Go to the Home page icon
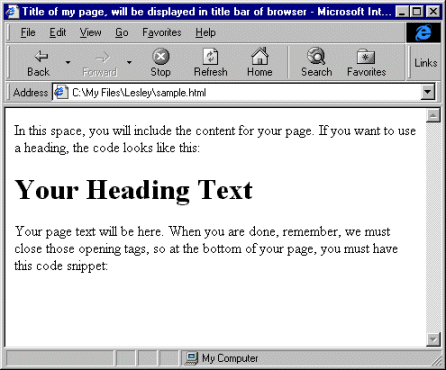The image size is (446, 370). pyautogui.click(x=260, y=63)
